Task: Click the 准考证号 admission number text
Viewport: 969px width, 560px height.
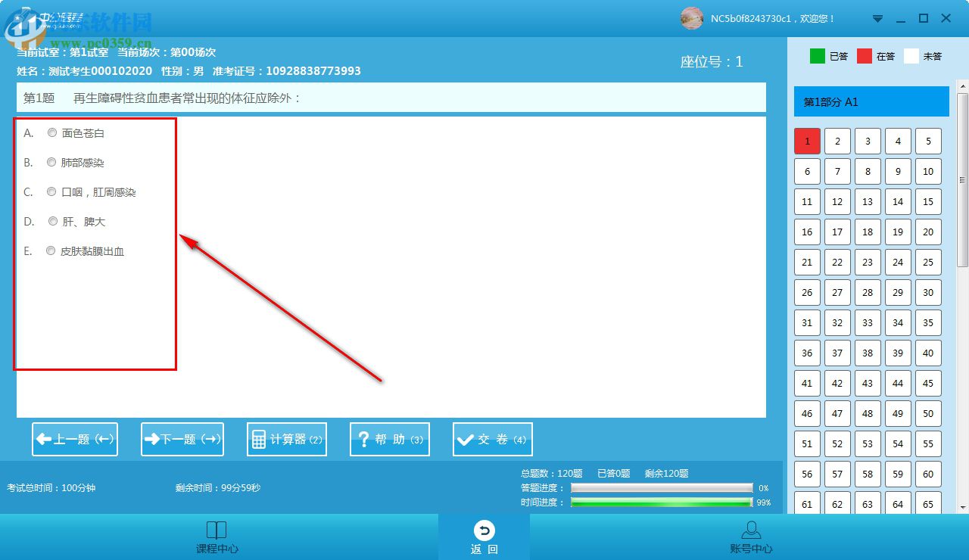Action: 287,71
